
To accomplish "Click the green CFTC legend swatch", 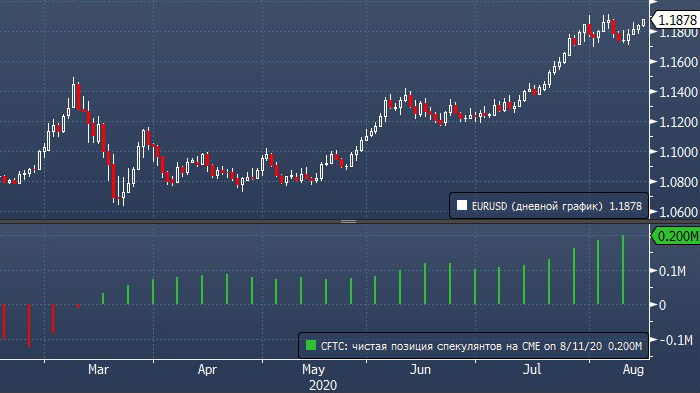I will point(311,345).
